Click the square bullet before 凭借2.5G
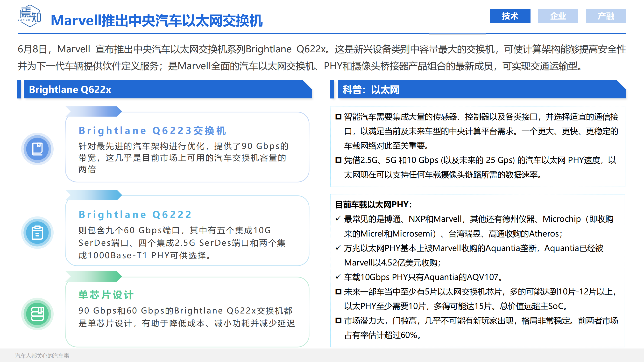The height and width of the screenshot is (362, 644). point(338,160)
